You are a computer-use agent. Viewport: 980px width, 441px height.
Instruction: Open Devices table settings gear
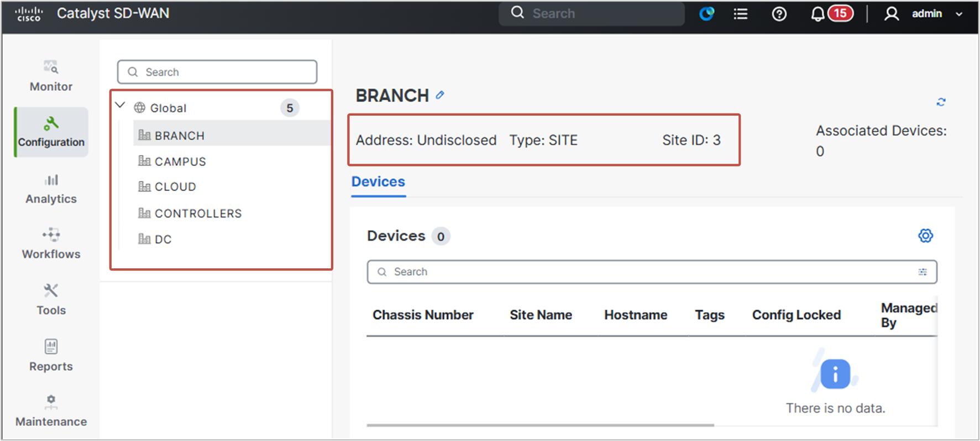click(x=926, y=236)
